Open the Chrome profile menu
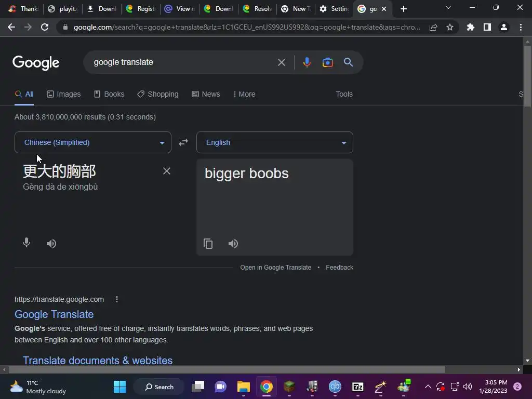Viewport: 532px width, 399px height. [504, 27]
